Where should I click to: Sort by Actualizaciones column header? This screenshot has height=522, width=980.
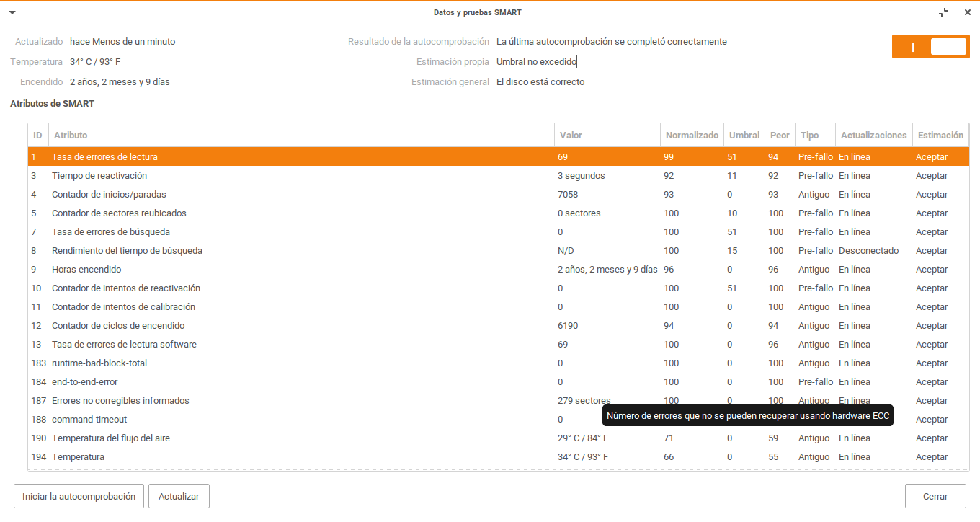873,136
